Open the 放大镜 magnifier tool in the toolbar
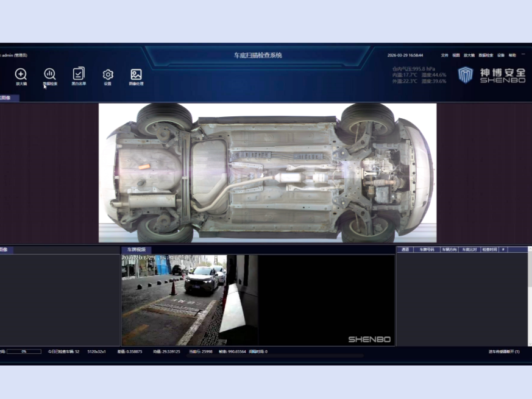 [x=21, y=77]
